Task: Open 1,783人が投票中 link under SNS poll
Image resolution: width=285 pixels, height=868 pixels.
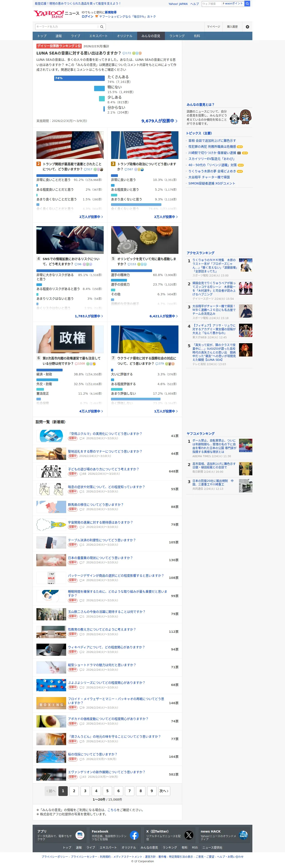Action: (x=89, y=316)
